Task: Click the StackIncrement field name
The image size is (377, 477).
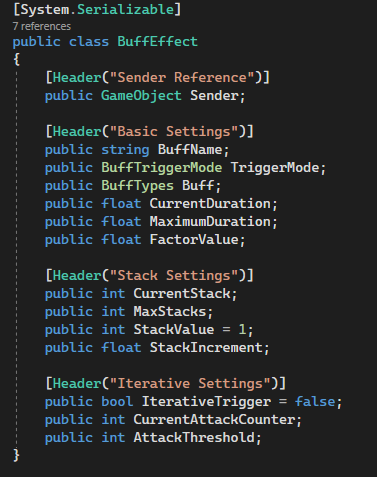Action: [206, 348]
